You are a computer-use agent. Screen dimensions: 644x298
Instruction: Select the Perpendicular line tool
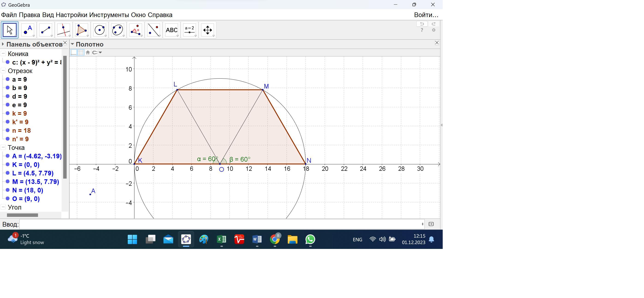(x=63, y=30)
